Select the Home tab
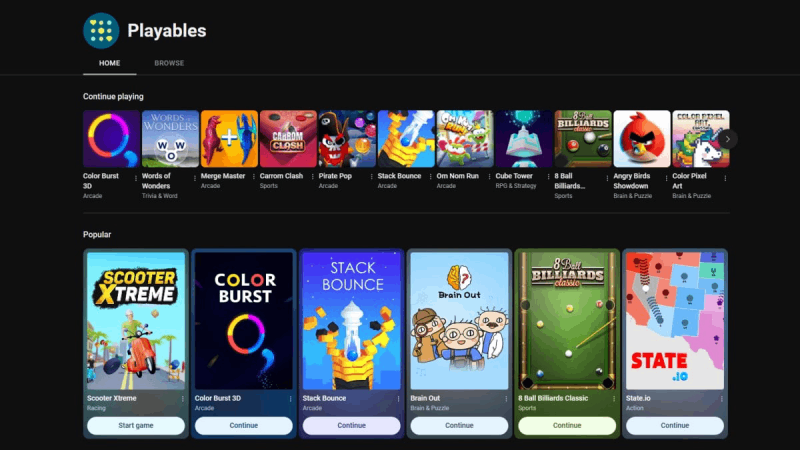Viewport: 800px width, 450px height. coord(110,63)
